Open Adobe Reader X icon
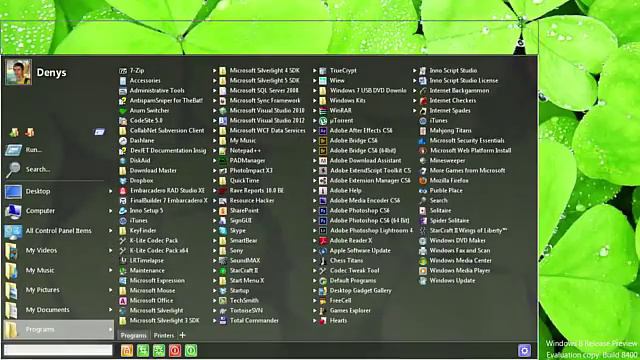 pyautogui.click(x=323, y=240)
